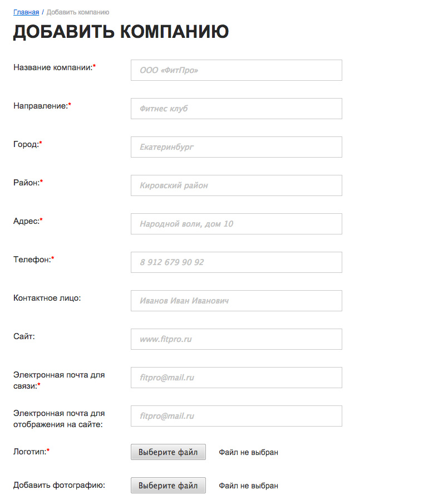Viewport: 438px width, 504px height.
Task: Click the site display email input field
Action: click(236, 416)
